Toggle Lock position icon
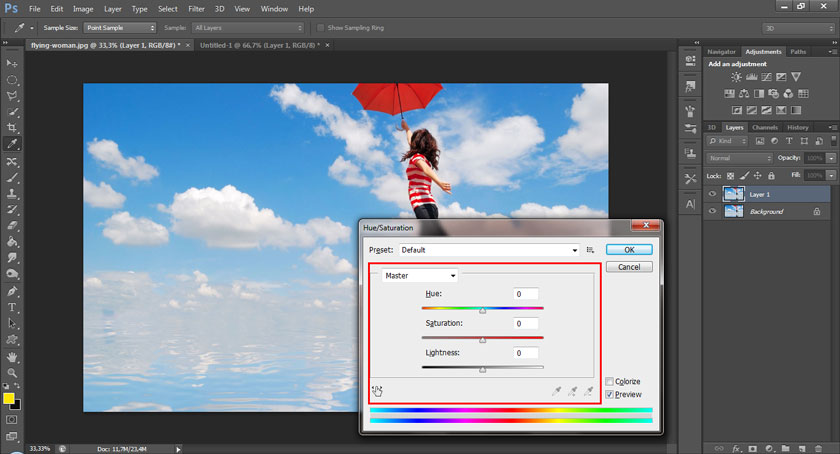Screen dimensions: 840x454 [758, 176]
